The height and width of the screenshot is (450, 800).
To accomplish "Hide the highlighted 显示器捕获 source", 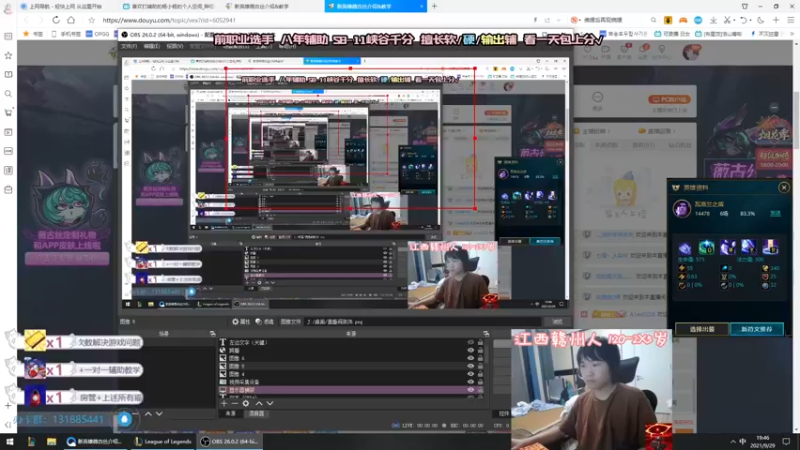I will pos(470,390).
